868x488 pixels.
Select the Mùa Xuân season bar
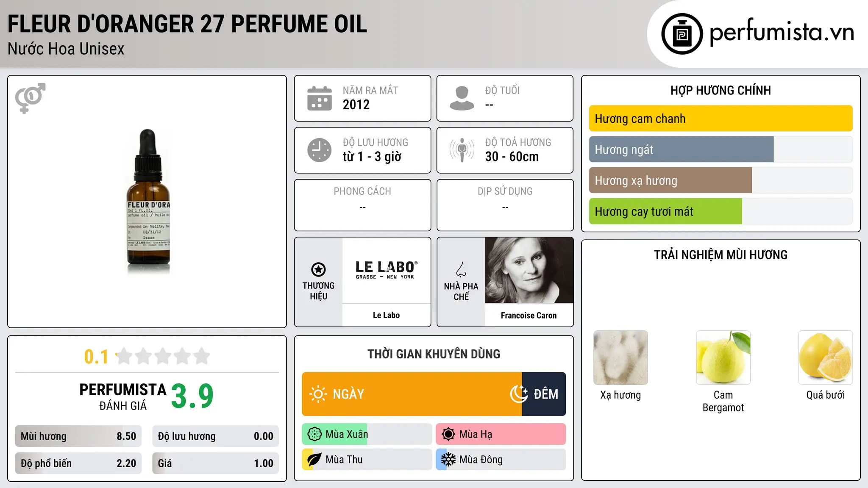pos(367,434)
